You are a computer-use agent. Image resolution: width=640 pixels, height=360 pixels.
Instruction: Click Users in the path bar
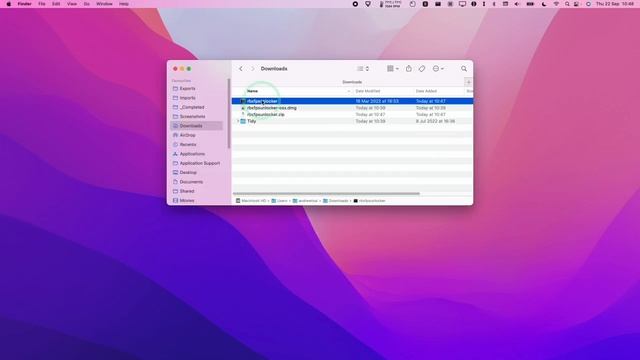280,201
